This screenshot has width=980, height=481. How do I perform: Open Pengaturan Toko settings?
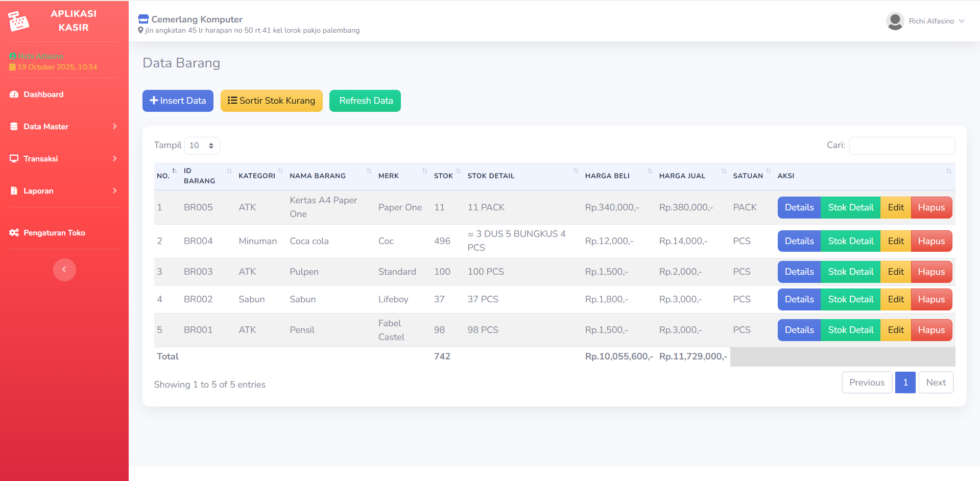[54, 233]
